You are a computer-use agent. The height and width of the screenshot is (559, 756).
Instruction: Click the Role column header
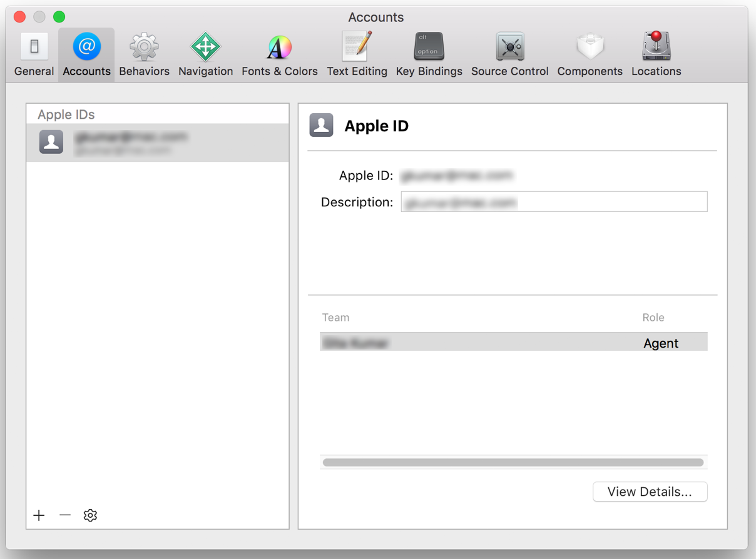pyautogui.click(x=653, y=318)
